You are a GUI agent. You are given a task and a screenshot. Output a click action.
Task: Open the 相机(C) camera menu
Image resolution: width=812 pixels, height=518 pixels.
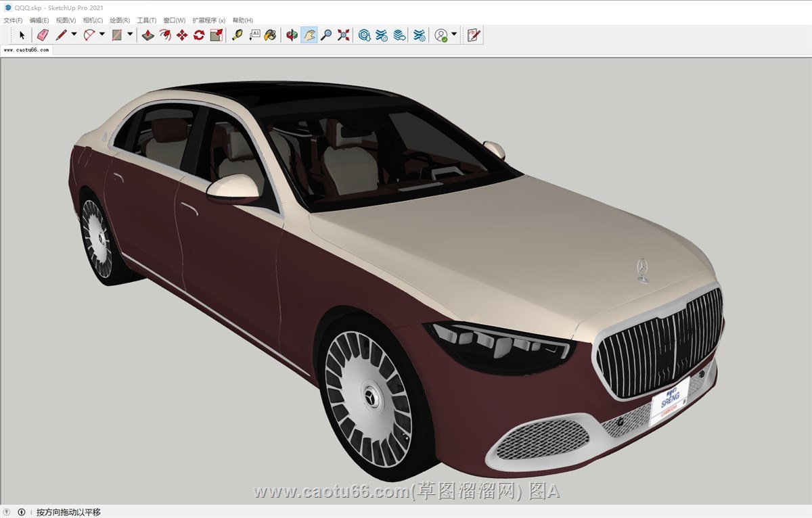coord(93,20)
